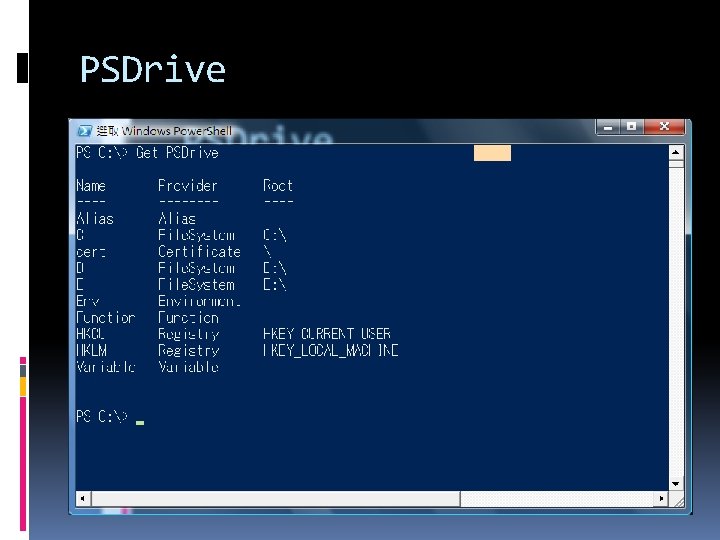Click the 'Root' column header
Screen dimensions: 720x540
pos(278,186)
